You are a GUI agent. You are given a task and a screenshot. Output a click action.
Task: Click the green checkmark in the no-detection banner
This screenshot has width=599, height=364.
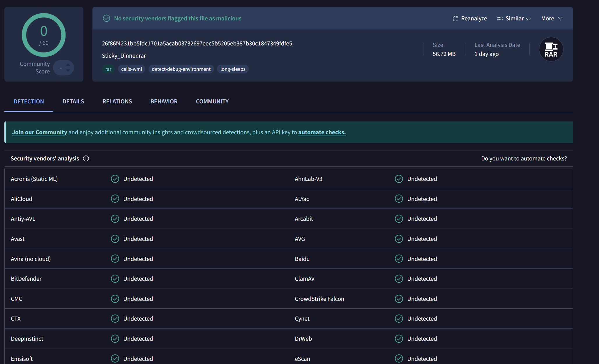(x=107, y=18)
